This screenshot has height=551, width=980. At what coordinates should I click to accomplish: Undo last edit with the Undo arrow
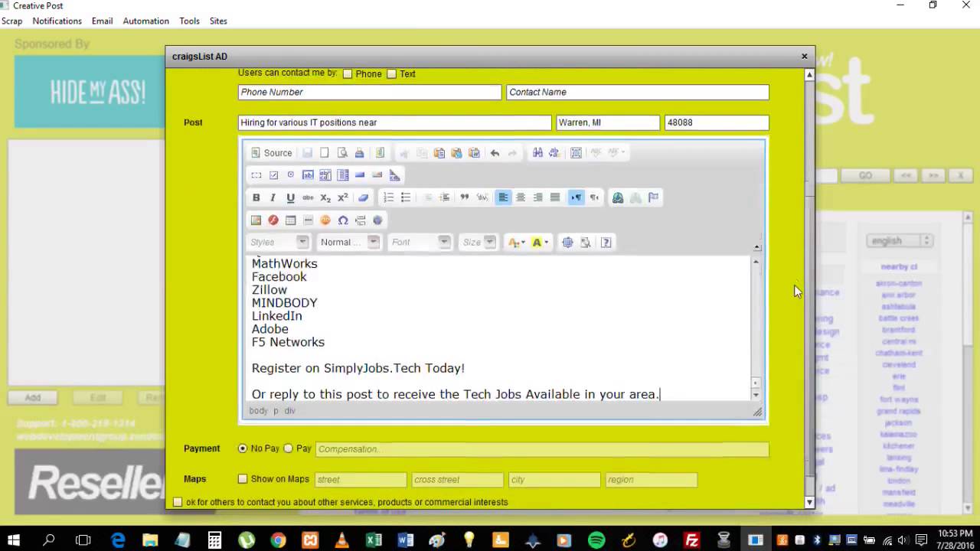point(495,153)
